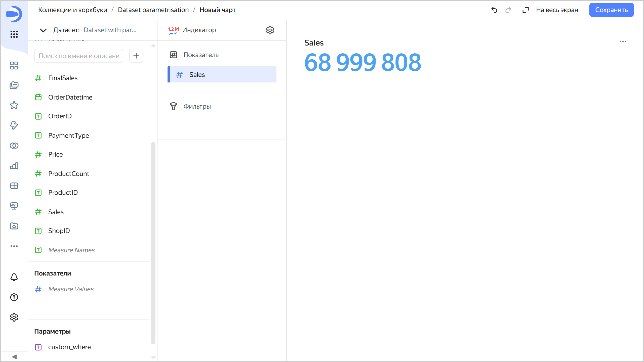644x362 pixels.
Task: Open notifications bell icon
Action: coord(14,277)
